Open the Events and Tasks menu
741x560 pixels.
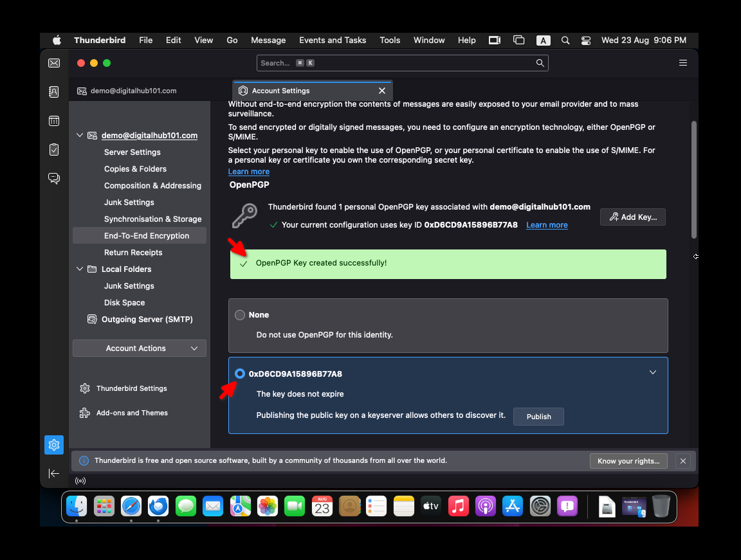(x=333, y=40)
